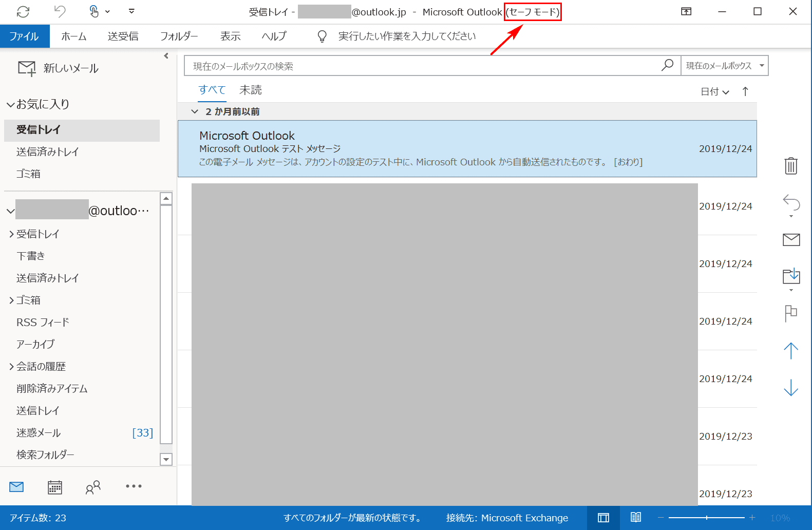Image resolution: width=812 pixels, height=530 pixels.
Task: Collapse the お気に入り section
Action: click(x=10, y=104)
